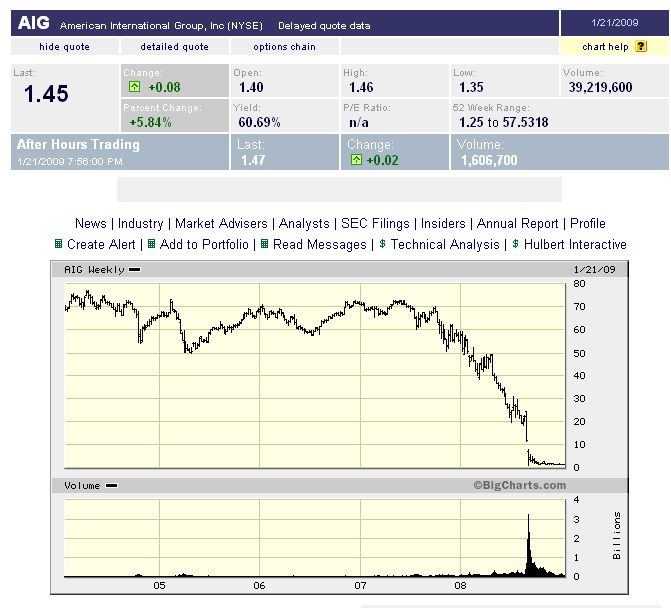671x608 pixels.
Task: Click the Add to Portfolio square icon
Action: point(151,244)
